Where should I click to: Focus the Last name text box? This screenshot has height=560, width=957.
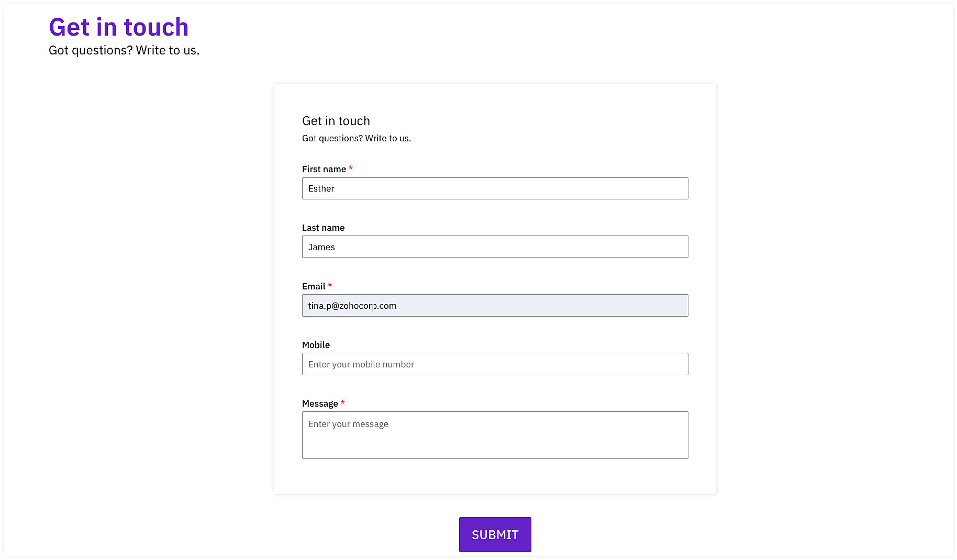click(495, 247)
